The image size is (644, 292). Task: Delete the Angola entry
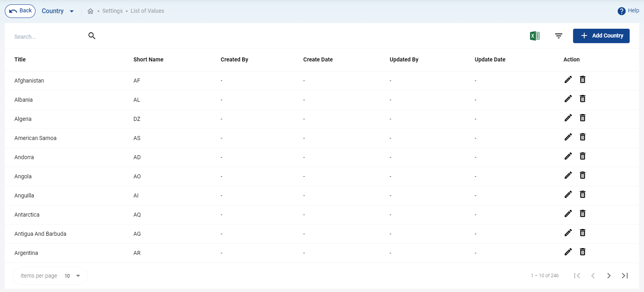583,175
